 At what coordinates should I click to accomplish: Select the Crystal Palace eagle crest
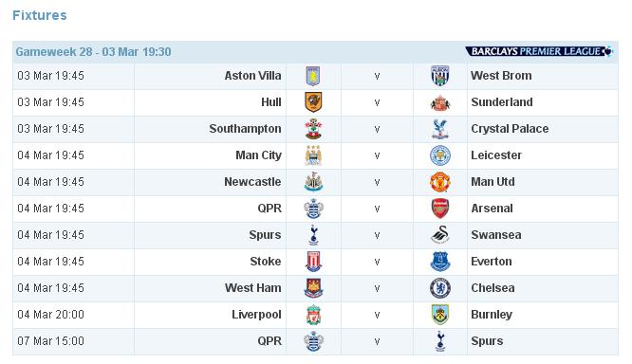(439, 129)
